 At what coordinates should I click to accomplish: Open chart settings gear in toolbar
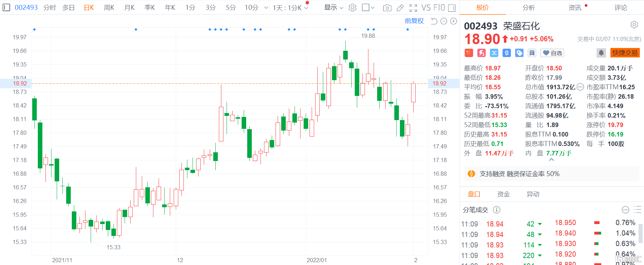[353, 8]
